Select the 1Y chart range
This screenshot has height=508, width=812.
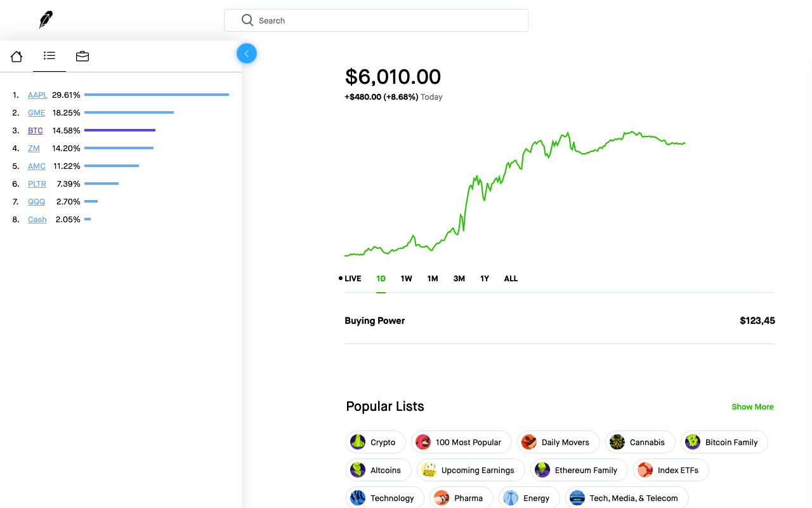click(x=485, y=279)
